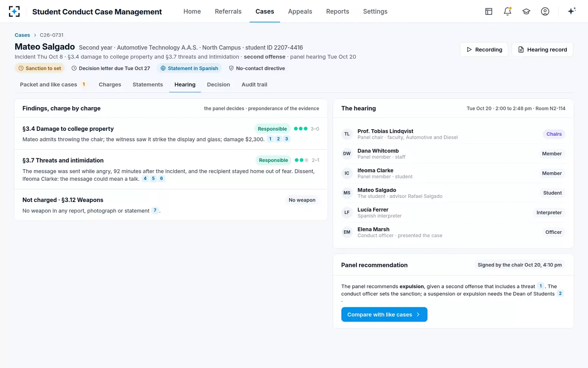588x368 pixels.
Task: Click citation 7 under Weapons finding
Action: pyautogui.click(x=155, y=211)
